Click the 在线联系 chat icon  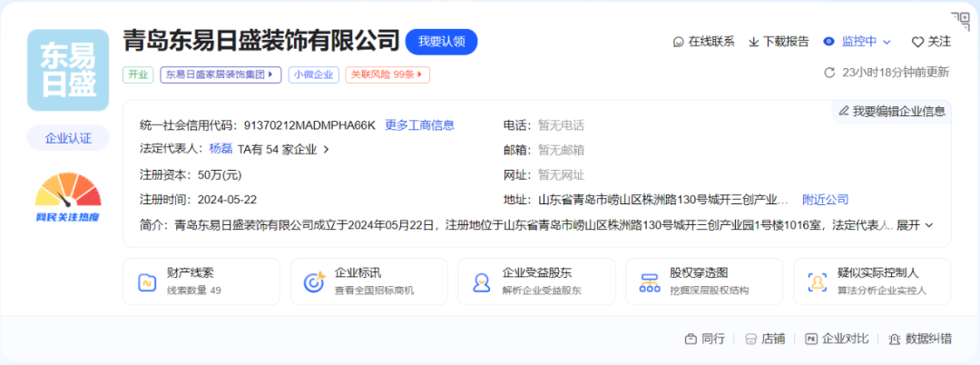(678, 42)
